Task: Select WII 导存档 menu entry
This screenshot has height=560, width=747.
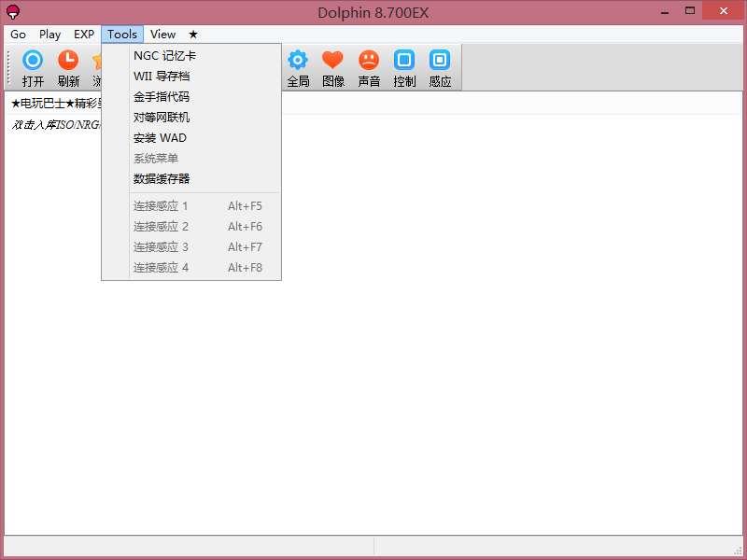Action: point(191,77)
